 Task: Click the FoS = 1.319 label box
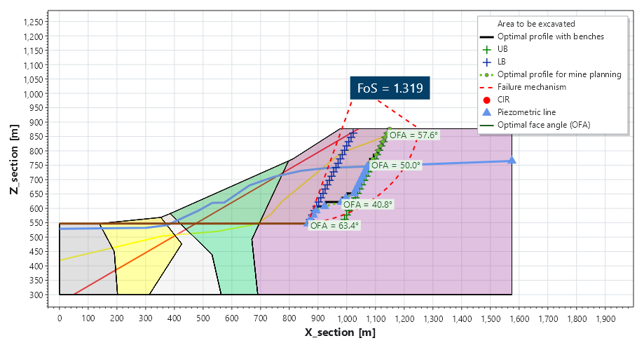coord(390,88)
